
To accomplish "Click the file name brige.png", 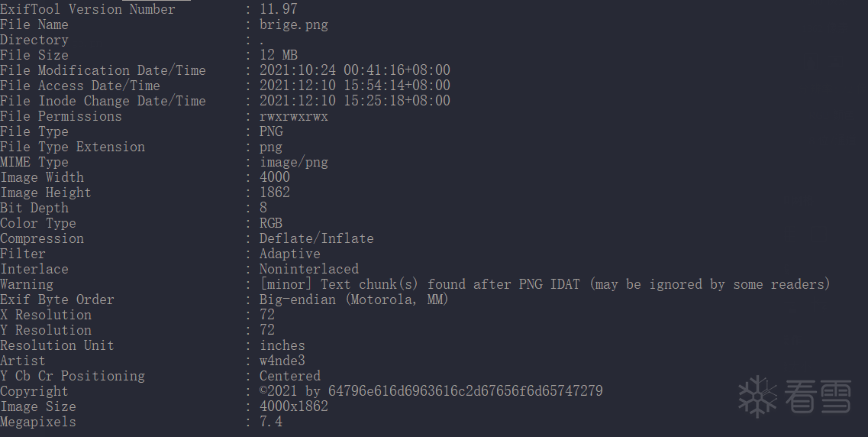I will click(294, 25).
